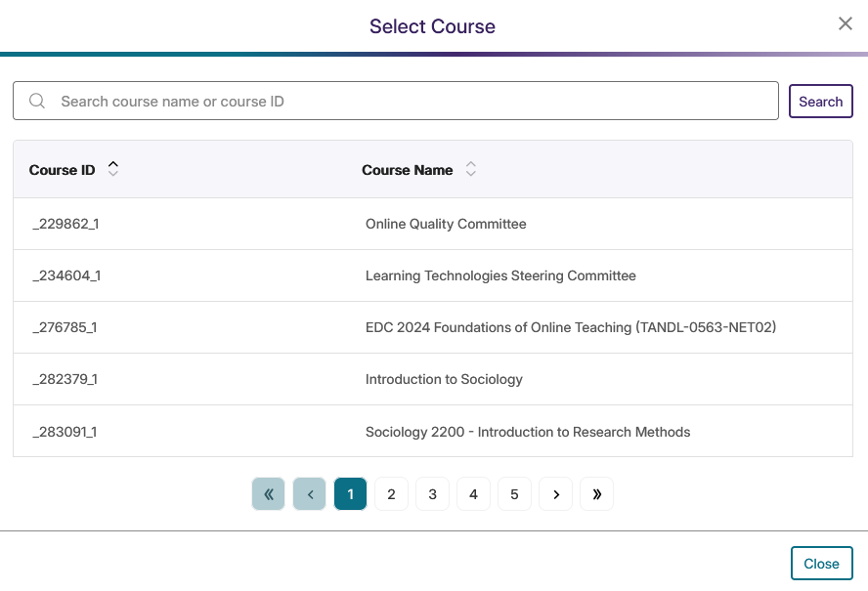Viewport: 868px width, 591px height.
Task: Focus the course name search field
Action: pyautogui.click(x=395, y=101)
